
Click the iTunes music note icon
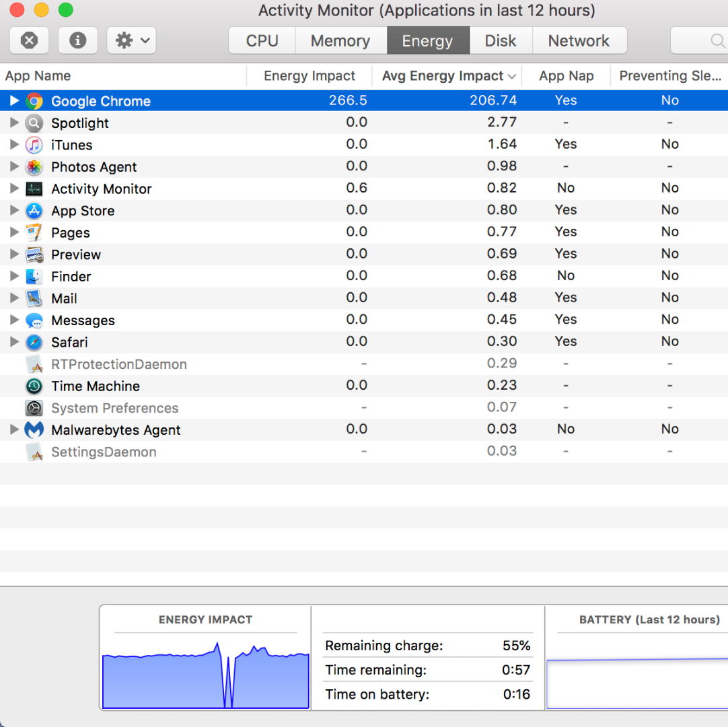(34, 145)
